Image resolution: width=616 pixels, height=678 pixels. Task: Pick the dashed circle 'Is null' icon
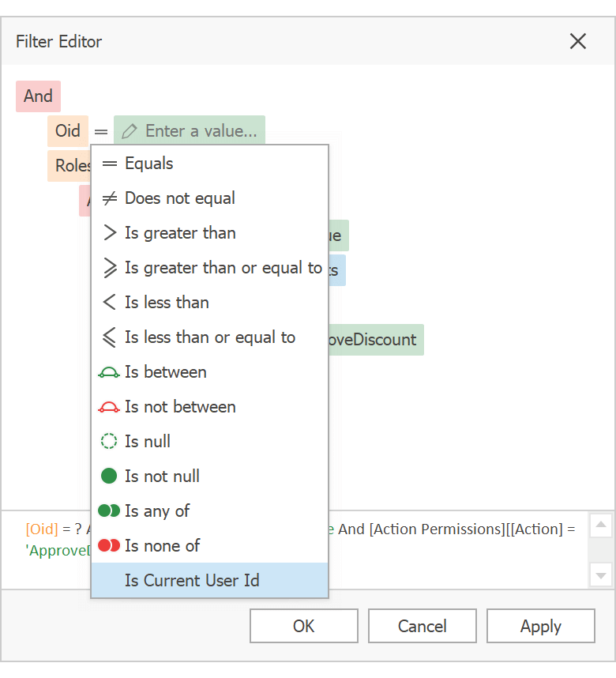107,441
